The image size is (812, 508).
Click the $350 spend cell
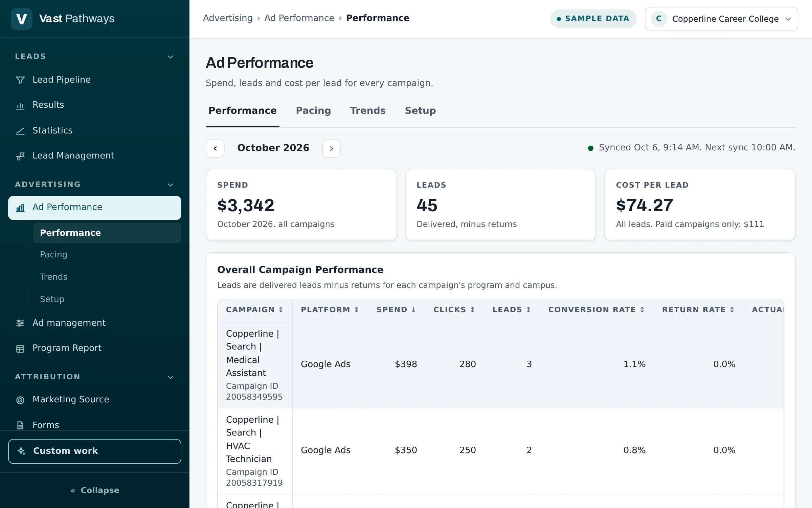[x=406, y=450]
